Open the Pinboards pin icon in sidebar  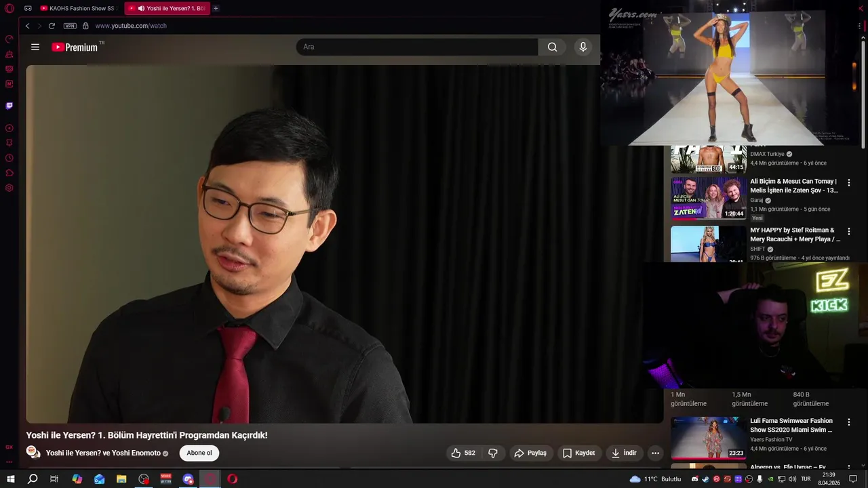pyautogui.click(x=9, y=143)
